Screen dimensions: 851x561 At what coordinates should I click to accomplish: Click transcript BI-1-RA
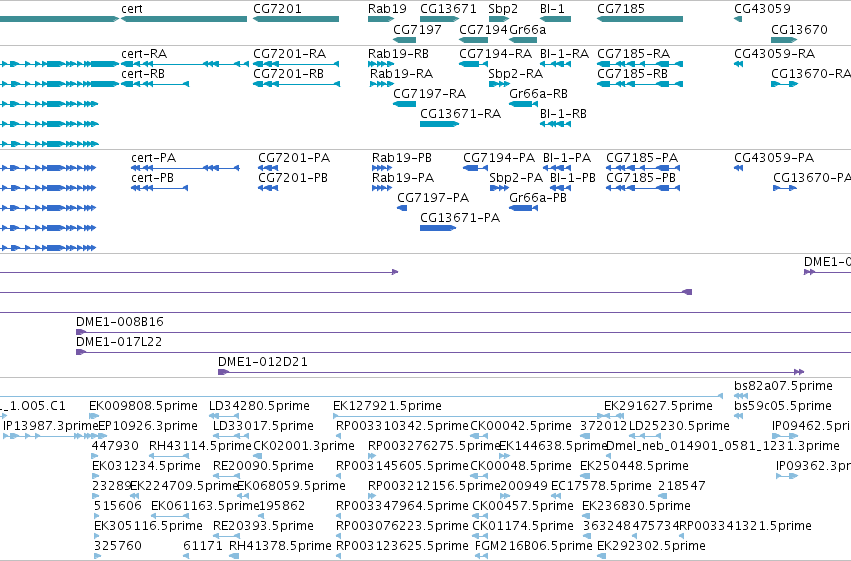(x=564, y=54)
